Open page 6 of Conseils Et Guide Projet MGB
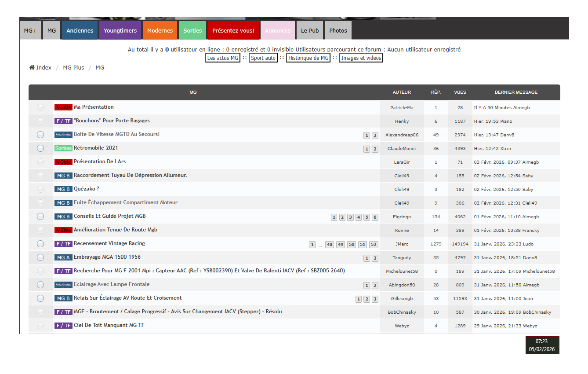Screen dimensions: 588x374 [375, 217]
